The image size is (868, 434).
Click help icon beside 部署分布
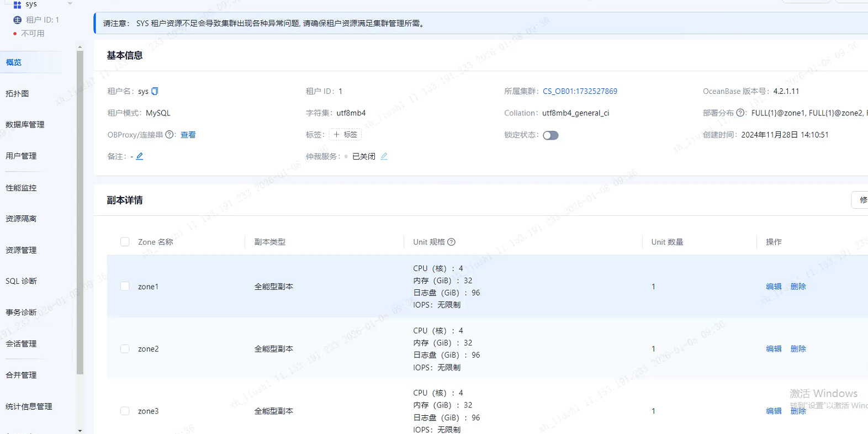tap(740, 113)
